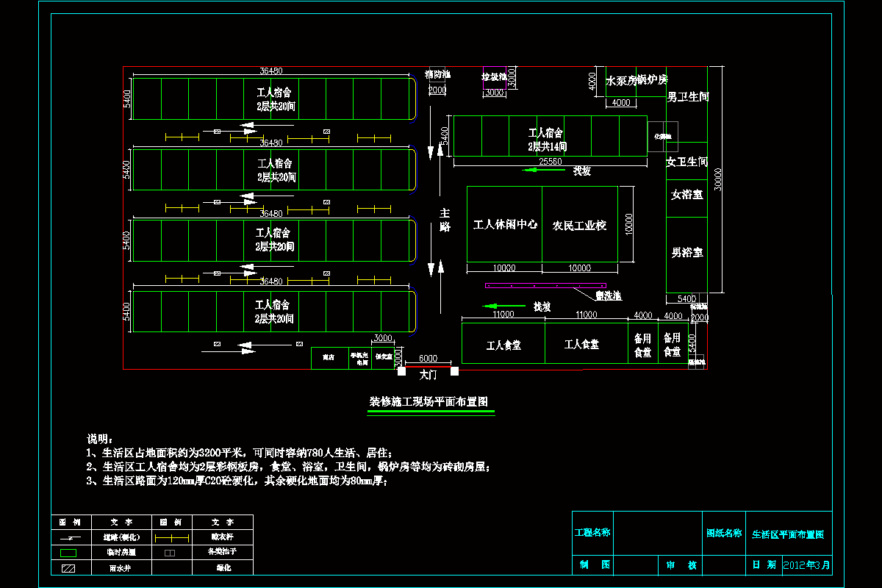The image size is (882, 588).
Task: Select note 3 about 120mm厚C20砼硬化
Action: click(237, 481)
